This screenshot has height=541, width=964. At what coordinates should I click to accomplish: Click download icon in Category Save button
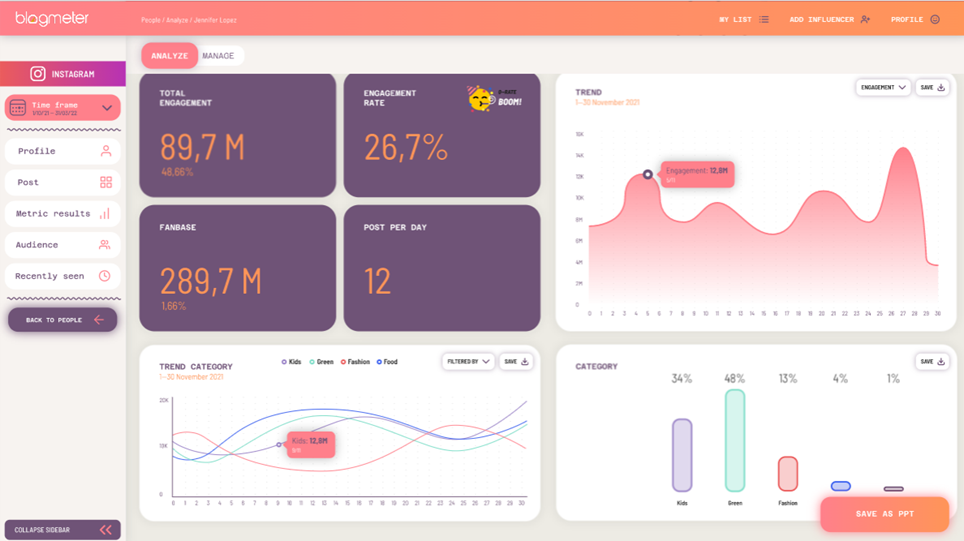point(941,361)
